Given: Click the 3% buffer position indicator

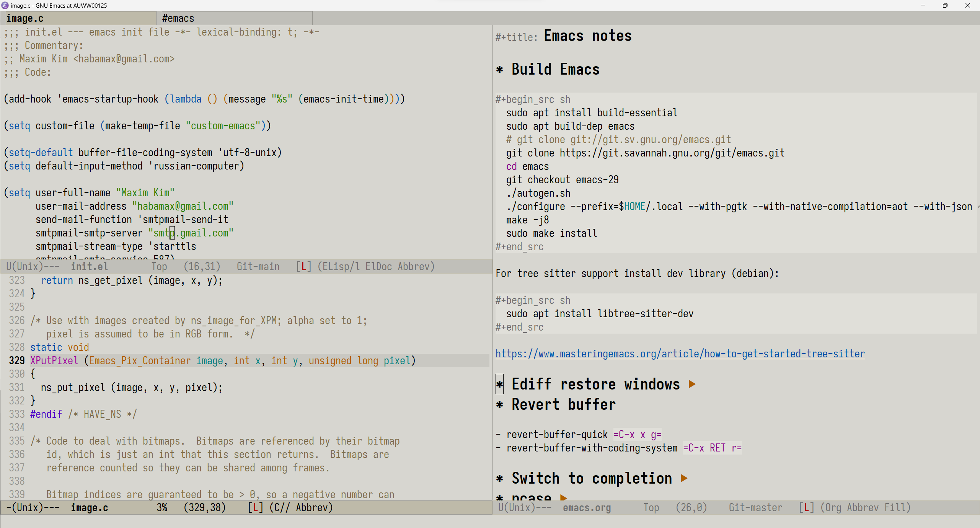Looking at the screenshot, I should point(162,508).
